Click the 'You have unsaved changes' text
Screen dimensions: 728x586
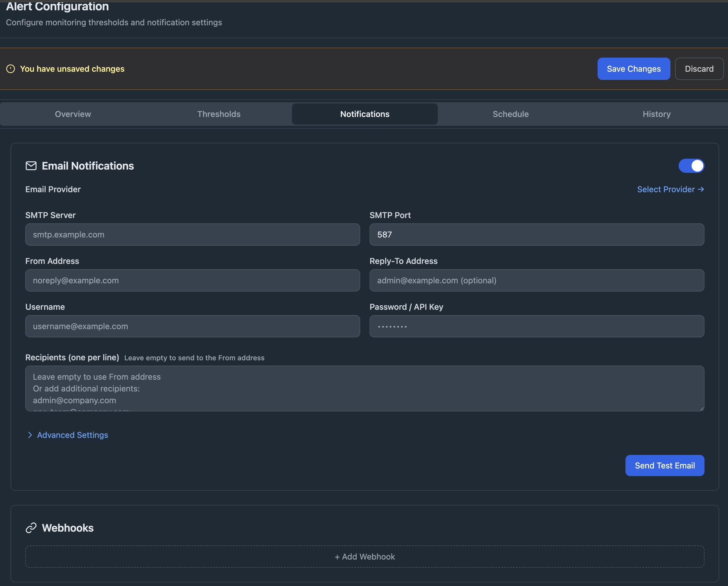coord(72,69)
